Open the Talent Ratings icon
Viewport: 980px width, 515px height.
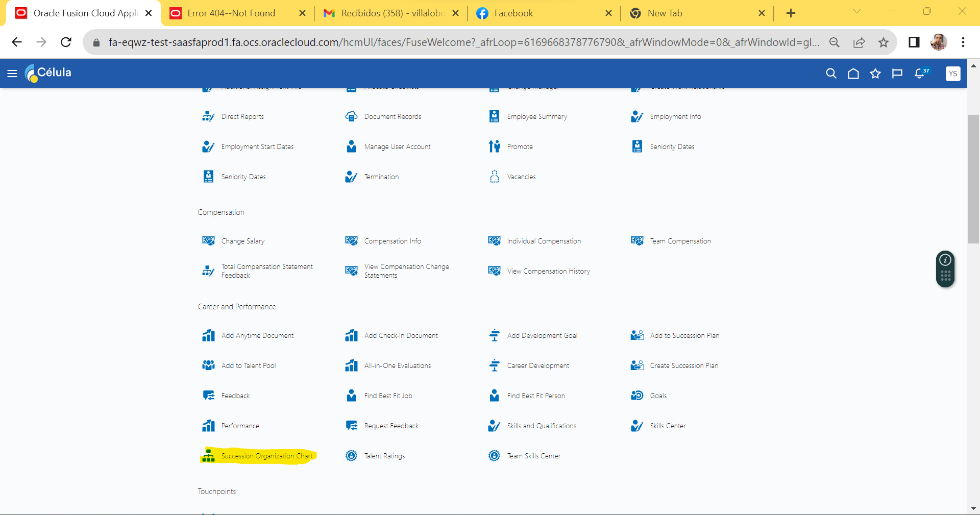click(351, 456)
